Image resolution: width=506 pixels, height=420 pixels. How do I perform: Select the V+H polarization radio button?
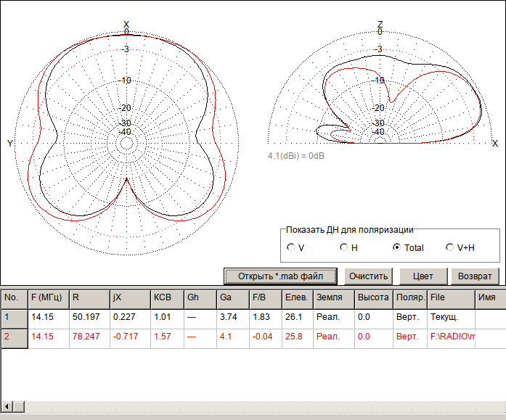450,247
